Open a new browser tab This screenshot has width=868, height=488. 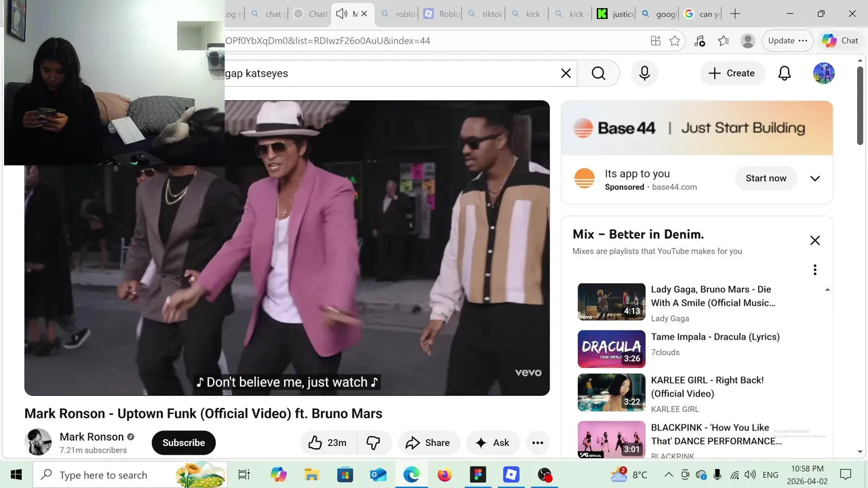click(x=735, y=14)
